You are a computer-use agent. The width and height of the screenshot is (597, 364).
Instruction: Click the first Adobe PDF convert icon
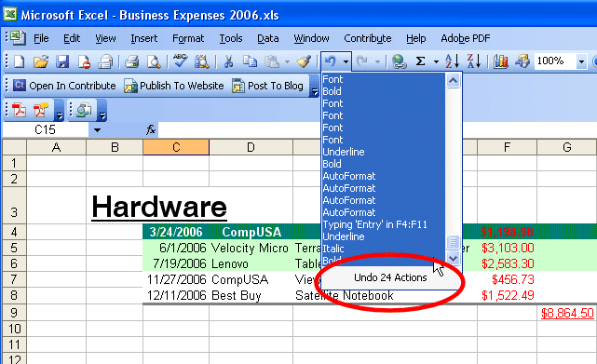[x=19, y=111]
